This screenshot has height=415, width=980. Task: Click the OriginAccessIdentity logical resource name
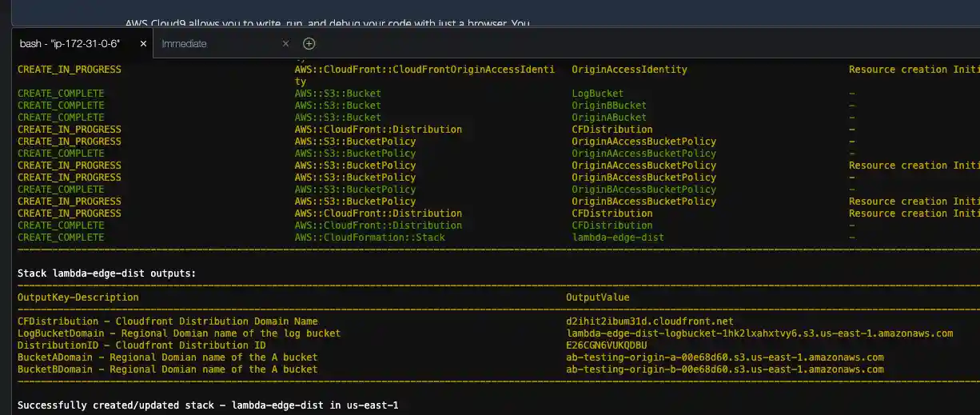click(x=629, y=70)
